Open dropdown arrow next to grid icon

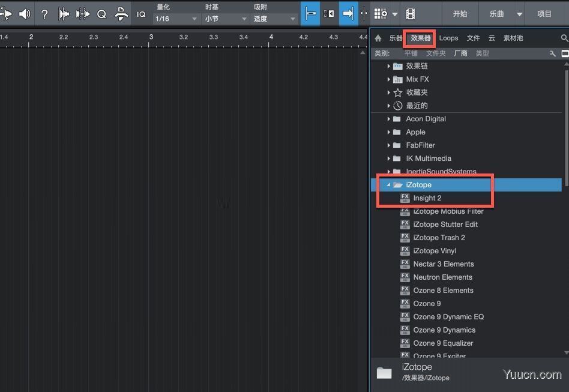click(x=395, y=14)
